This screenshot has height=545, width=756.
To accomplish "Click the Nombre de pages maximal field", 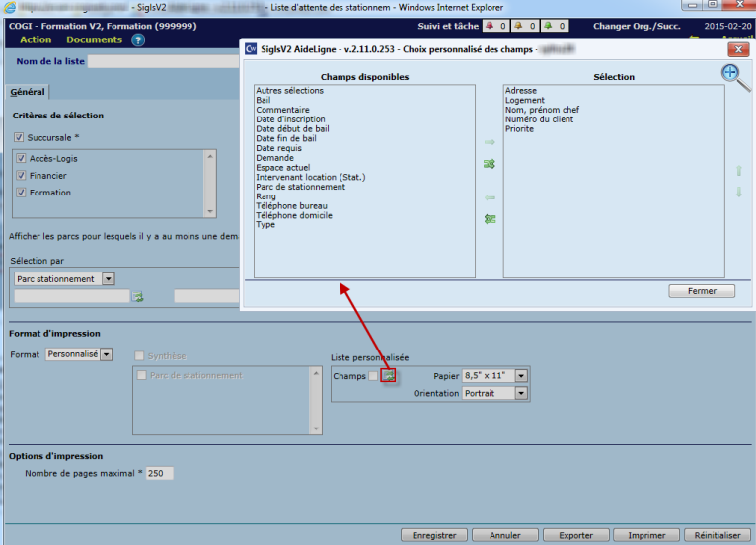I will click(160, 474).
